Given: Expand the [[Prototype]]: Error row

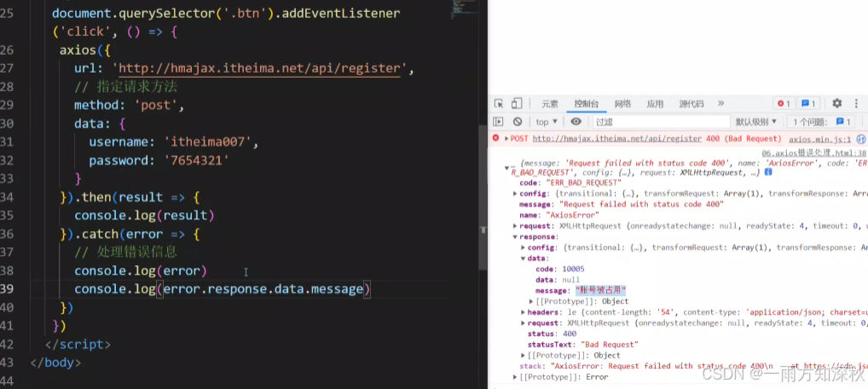Looking at the screenshot, I should pyautogui.click(x=515, y=377).
